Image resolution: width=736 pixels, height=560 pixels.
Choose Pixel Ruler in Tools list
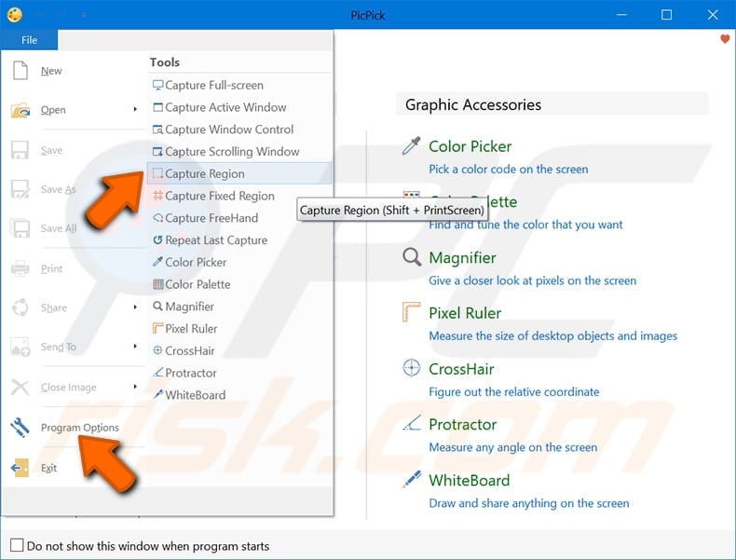[x=239, y=328]
